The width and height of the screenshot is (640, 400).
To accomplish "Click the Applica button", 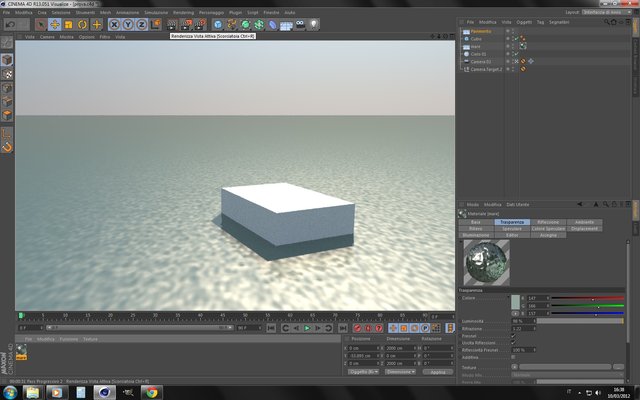I will [438, 372].
